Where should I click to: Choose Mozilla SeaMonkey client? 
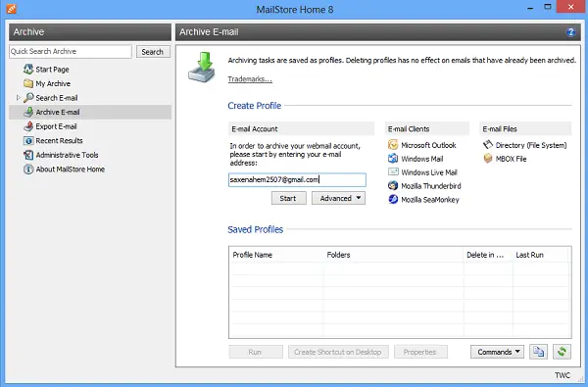click(x=430, y=200)
